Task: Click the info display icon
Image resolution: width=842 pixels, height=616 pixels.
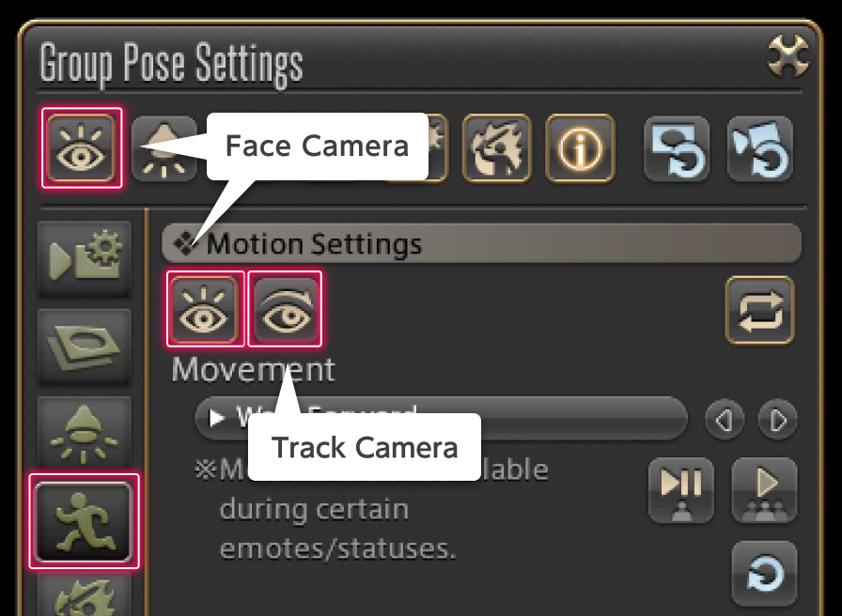Action: 579,148
